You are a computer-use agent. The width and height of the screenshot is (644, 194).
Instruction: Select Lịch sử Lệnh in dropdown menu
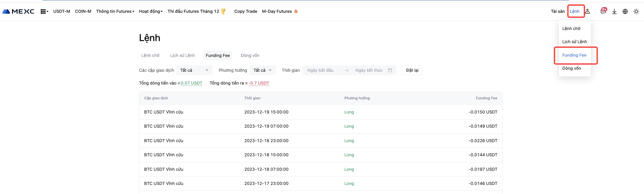[x=574, y=42]
